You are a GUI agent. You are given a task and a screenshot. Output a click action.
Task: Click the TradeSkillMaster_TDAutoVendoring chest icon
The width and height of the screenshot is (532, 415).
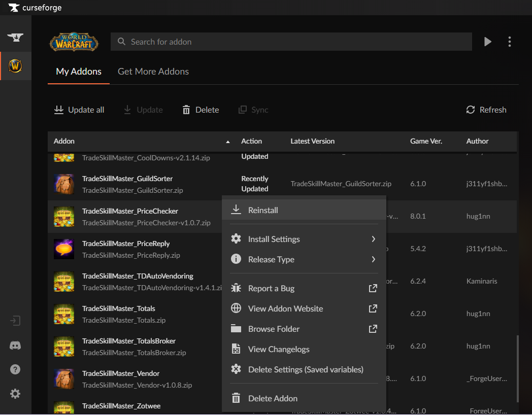(64, 282)
